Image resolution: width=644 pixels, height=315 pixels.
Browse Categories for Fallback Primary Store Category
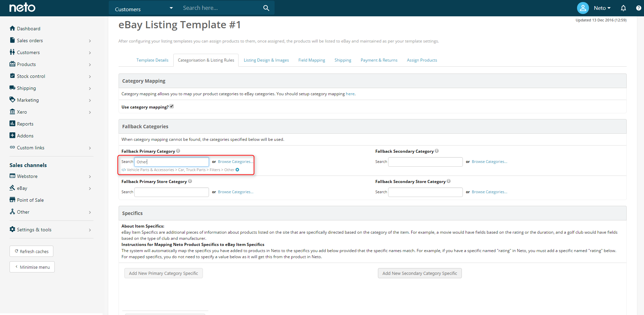tap(236, 192)
